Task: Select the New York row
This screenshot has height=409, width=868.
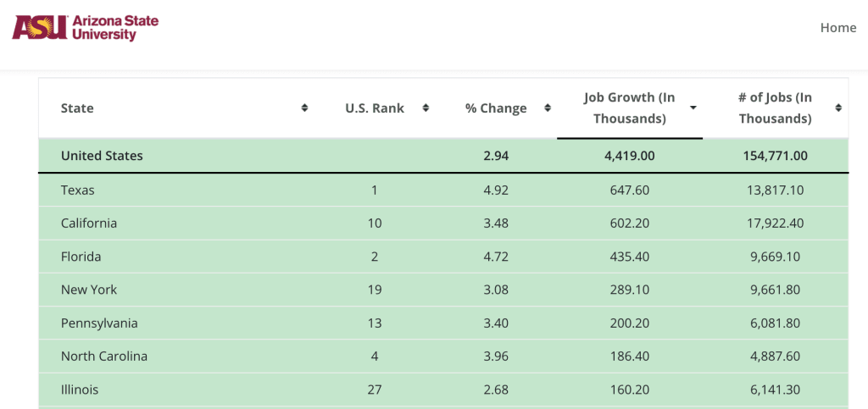Action: click(x=443, y=290)
